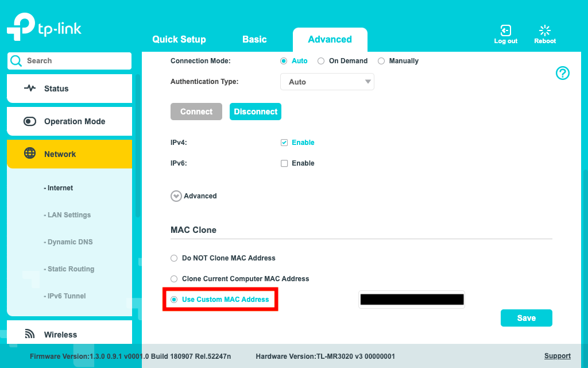Screen dimensions: 588x368
Task: Click the Network globe icon
Action: point(30,154)
